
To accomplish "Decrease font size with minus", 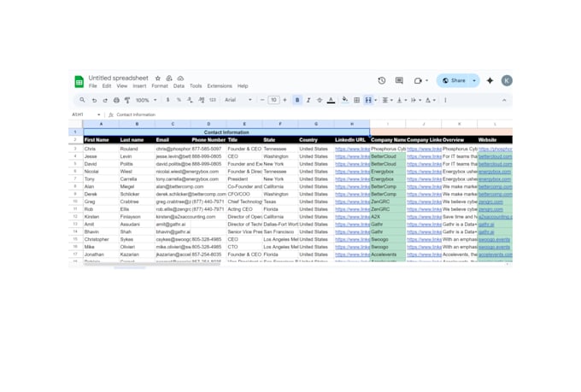I will tap(262, 100).
